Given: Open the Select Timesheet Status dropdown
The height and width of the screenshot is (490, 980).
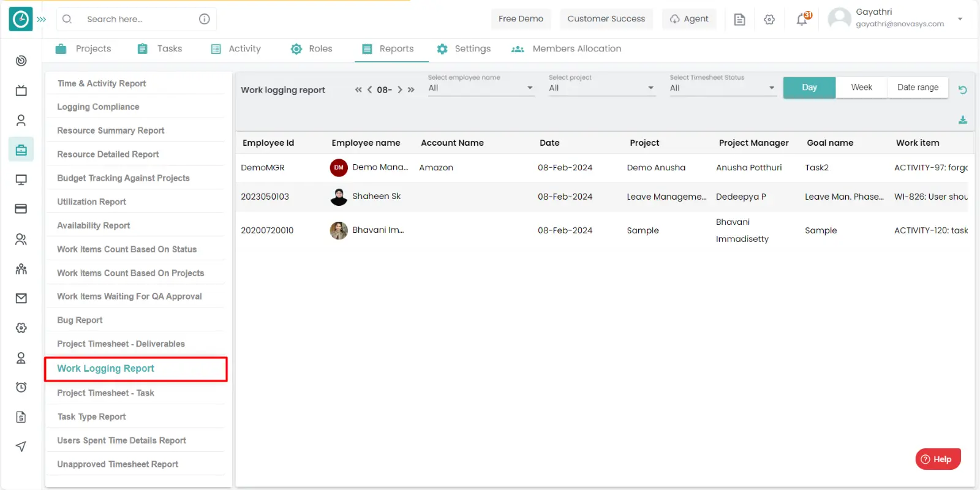Looking at the screenshot, I should tap(723, 88).
